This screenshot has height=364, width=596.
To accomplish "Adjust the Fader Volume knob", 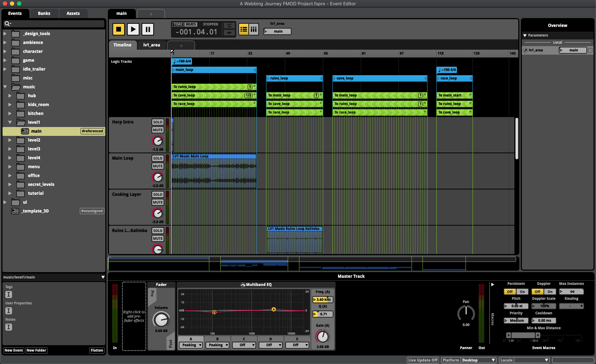I will tap(161, 320).
